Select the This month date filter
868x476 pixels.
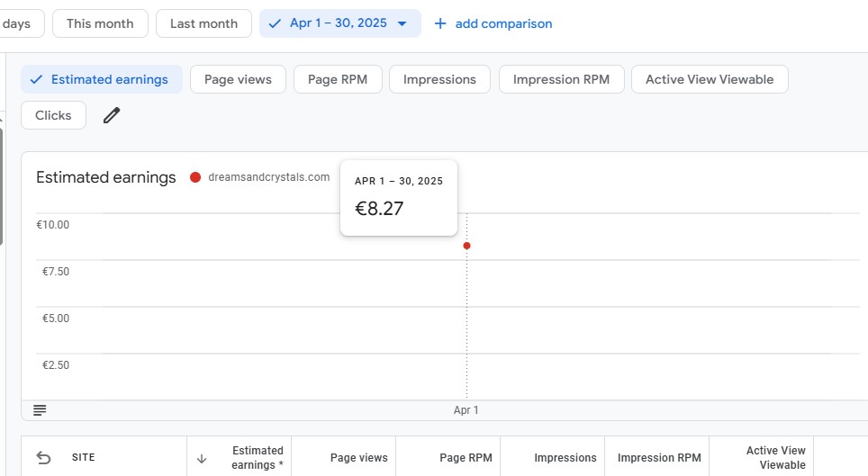point(100,23)
